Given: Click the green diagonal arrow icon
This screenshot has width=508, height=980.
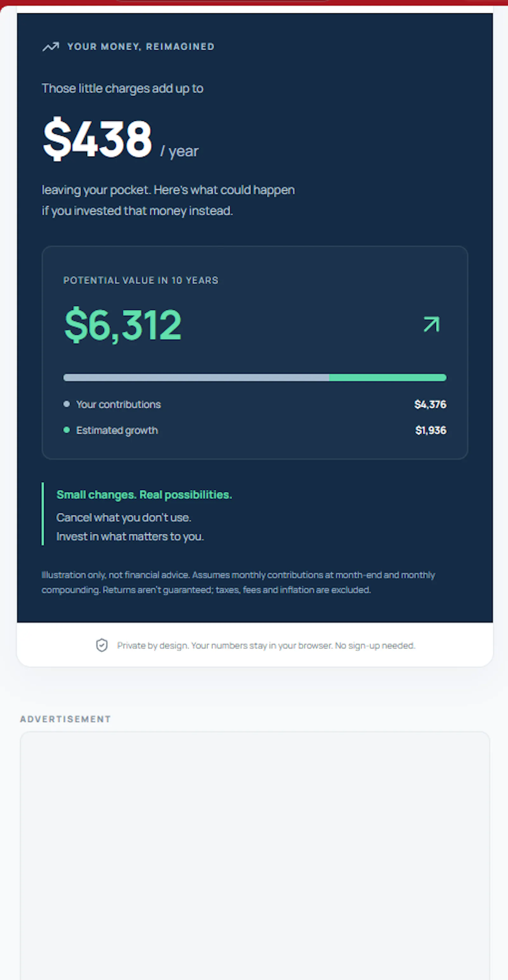Looking at the screenshot, I should [x=431, y=324].
